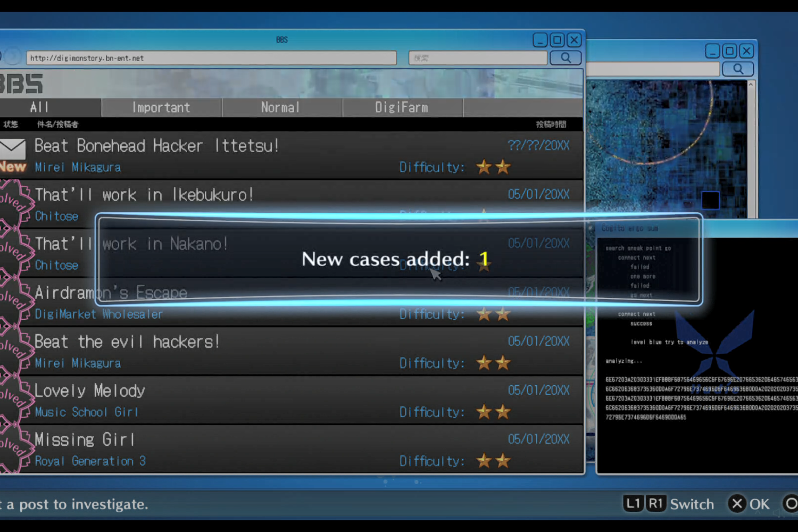The image size is (798, 532).
Task: Open the That'll work in Ikebukuro! case
Action: pos(144,195)
